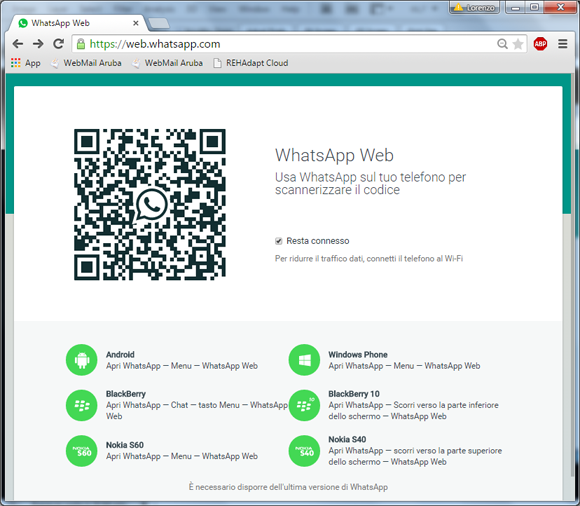Click the WhatsApp logo inside the QR code

(x=151, y=205)
